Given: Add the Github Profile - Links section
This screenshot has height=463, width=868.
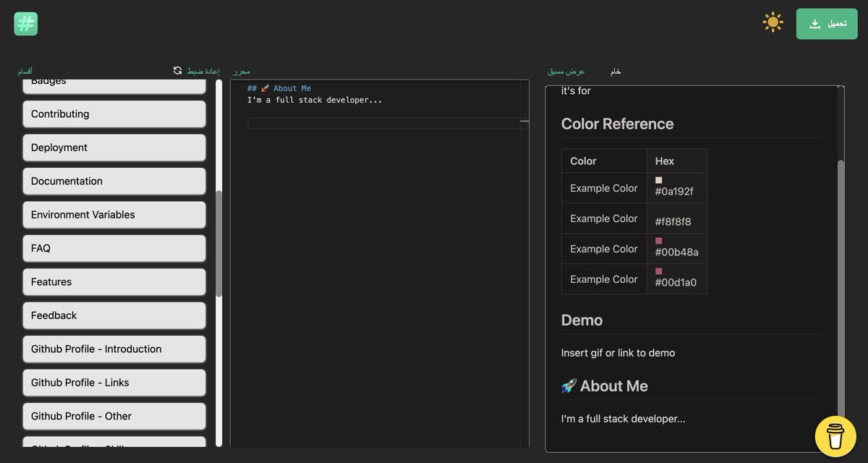Looking at the screenshot, I should point(114,383).
